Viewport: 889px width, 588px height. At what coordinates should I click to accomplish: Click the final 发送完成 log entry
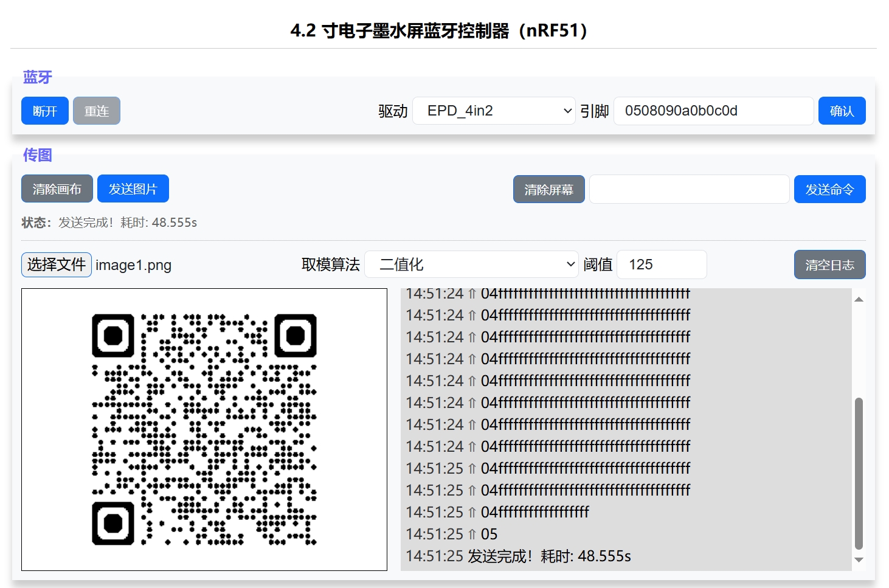(x=518, y=556)
